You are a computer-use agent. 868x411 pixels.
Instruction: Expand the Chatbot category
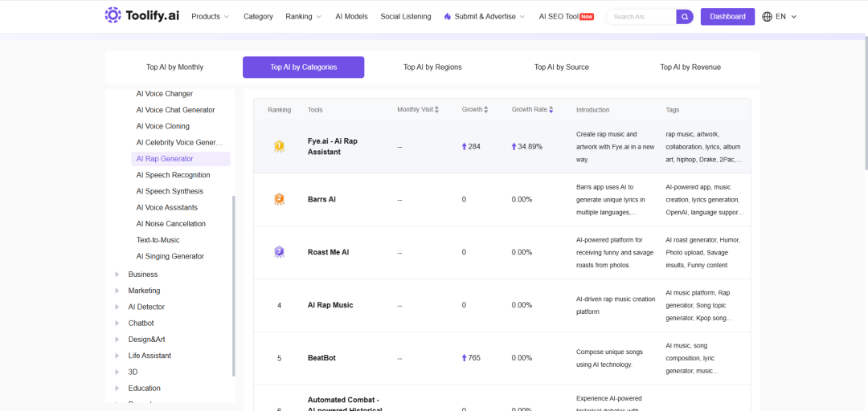tap(117, 323)
